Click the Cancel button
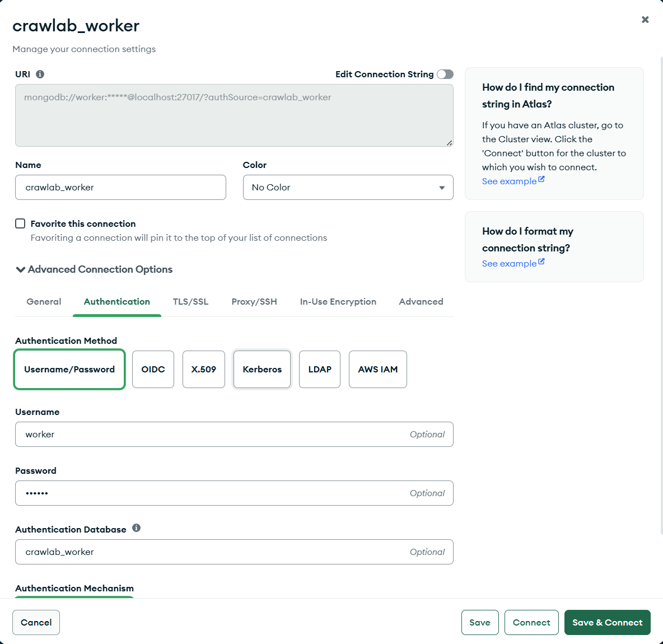 [x=36, y=622]
